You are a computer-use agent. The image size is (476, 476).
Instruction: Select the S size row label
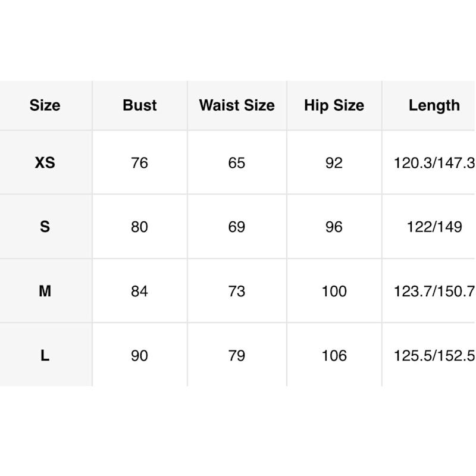coord(45,227)
